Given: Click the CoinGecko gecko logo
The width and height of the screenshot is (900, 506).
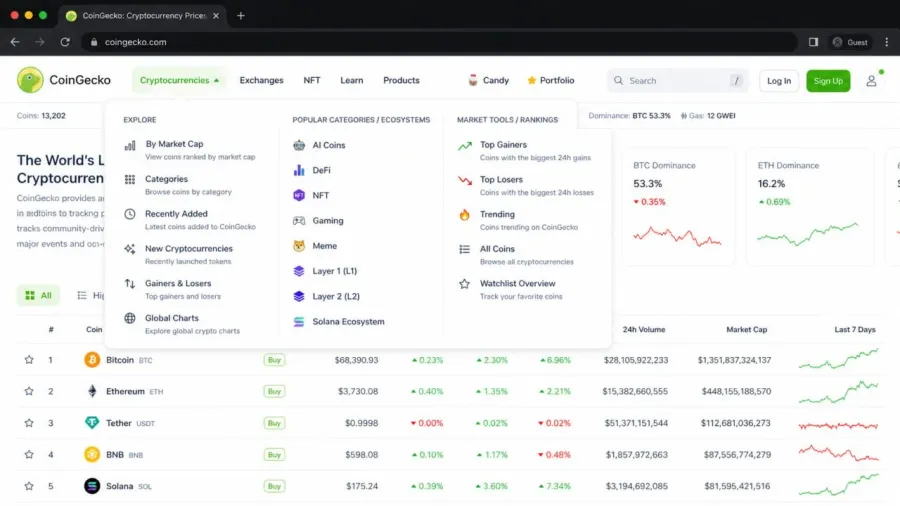Looking at the screenshot, I should pos(30,80).
